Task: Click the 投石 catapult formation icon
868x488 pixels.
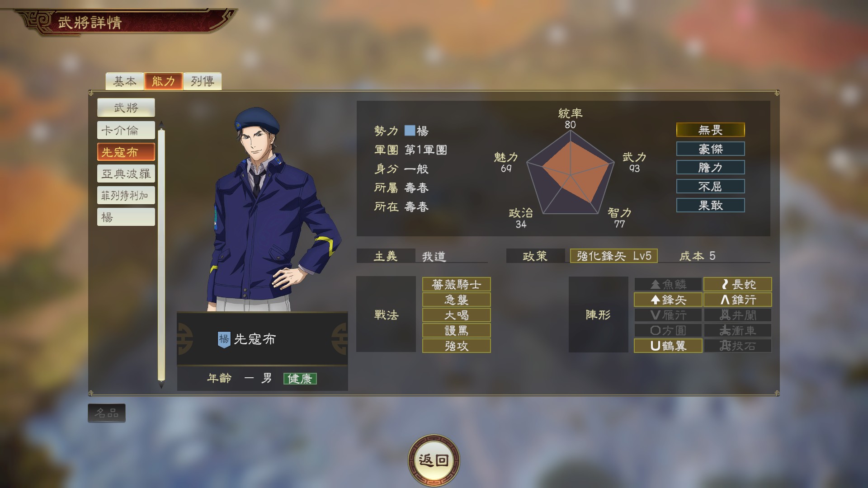Action: click(x=737, y=346)
